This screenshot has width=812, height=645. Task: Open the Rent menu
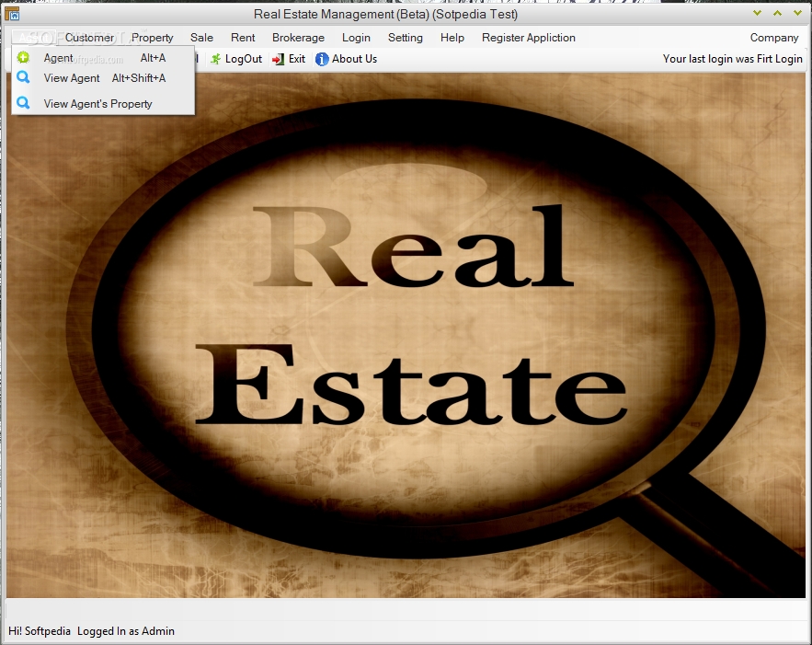point(243,38)
